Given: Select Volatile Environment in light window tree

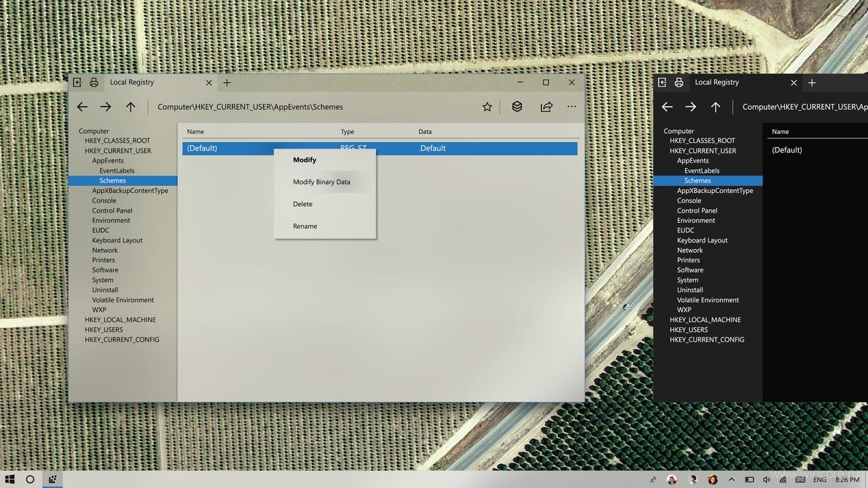Looking at the screenshot, I should pos(123,300).
